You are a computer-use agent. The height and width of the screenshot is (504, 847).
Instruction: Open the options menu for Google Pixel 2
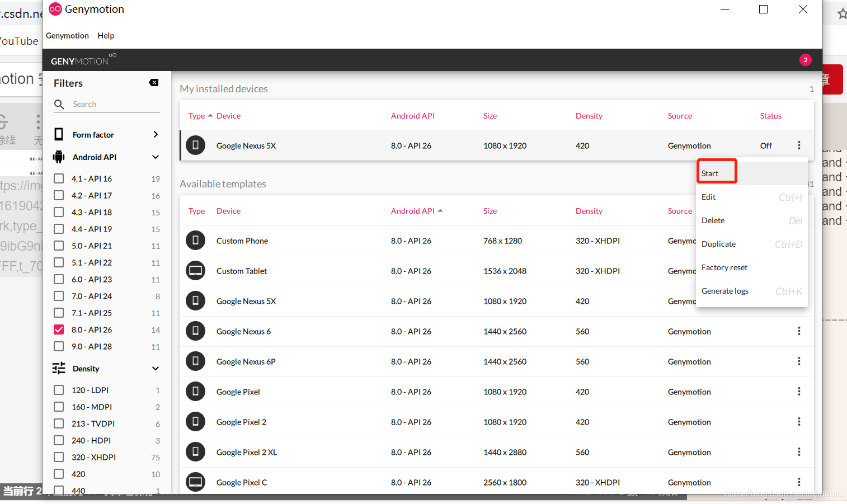click(799, 422)
